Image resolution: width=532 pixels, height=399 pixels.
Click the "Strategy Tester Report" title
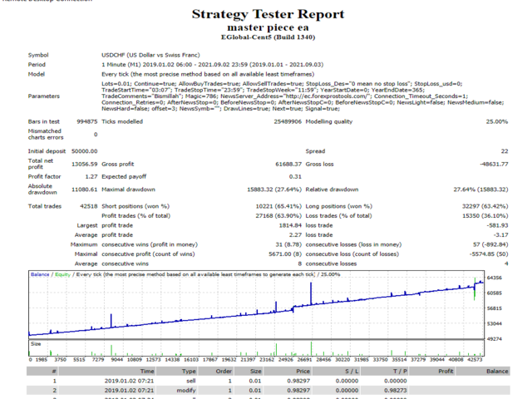tap(268, 14)
